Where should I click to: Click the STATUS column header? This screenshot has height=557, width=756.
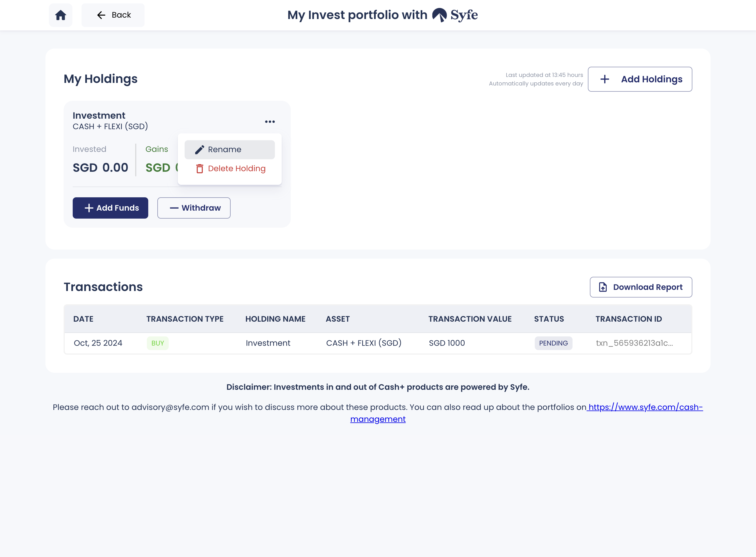coord(549,319)
